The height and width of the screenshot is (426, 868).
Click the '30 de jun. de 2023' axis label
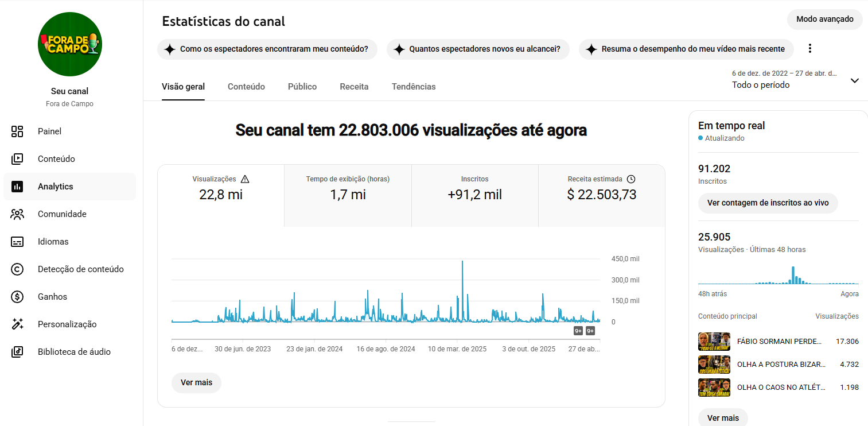(x=243, y=349)
